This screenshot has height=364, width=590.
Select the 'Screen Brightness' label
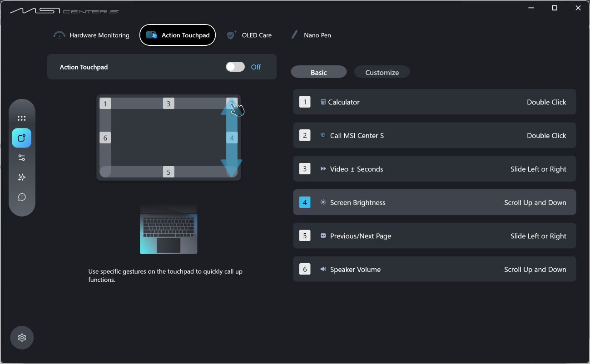click(x=358, y=203)
